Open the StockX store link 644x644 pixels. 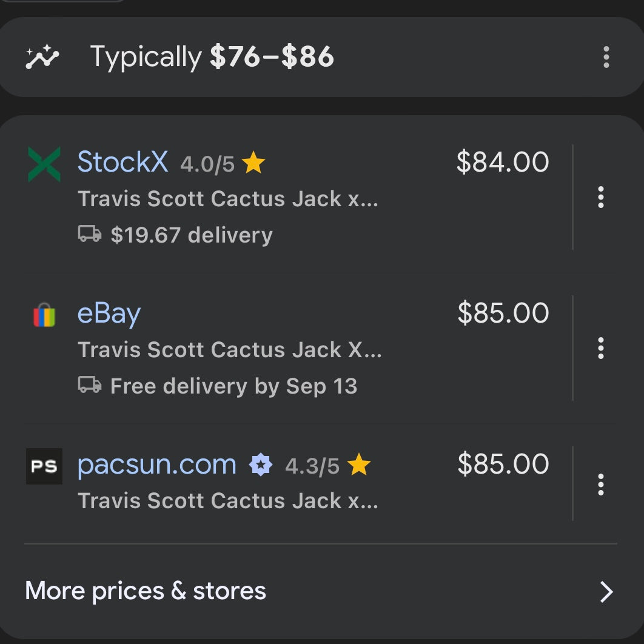123,163
